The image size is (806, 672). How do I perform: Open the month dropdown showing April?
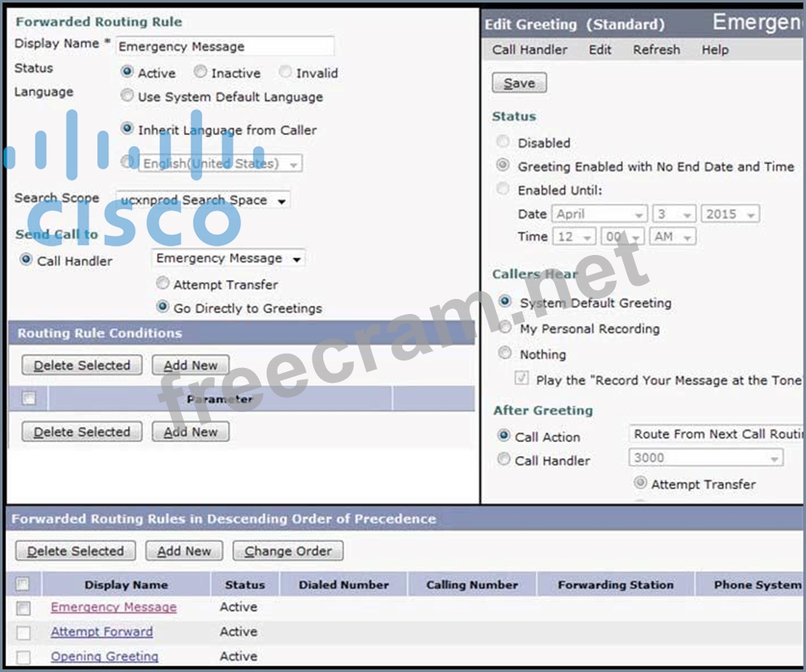(x=599, y=214)
